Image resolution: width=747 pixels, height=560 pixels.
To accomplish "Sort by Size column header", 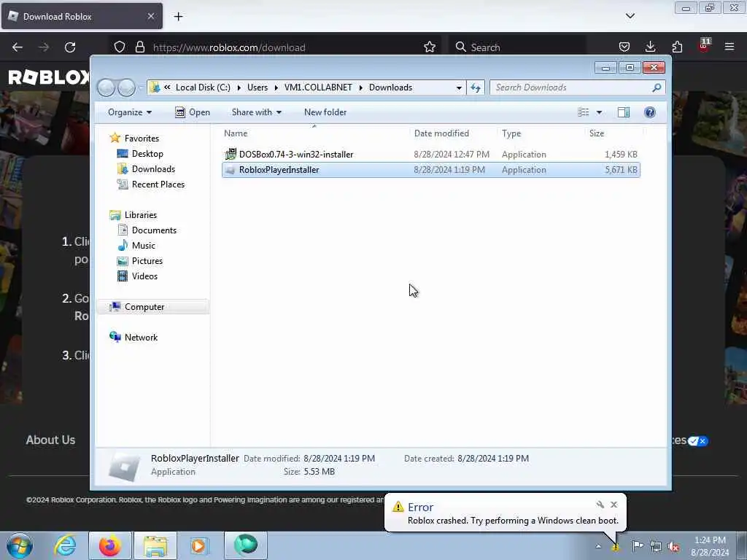I will coord(613,133).
